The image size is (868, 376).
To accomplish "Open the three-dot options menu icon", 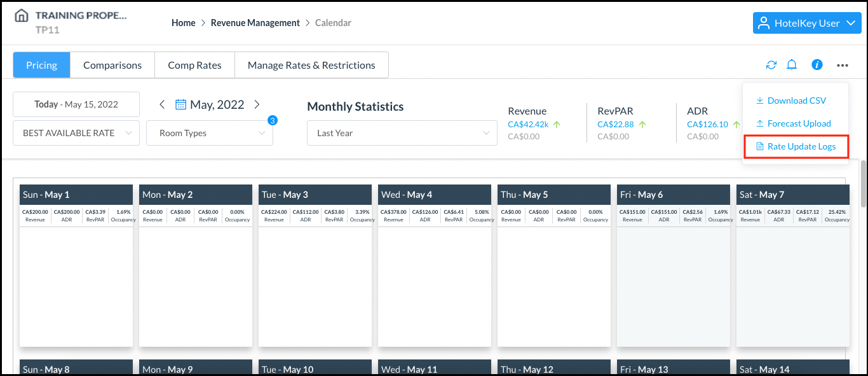I will click(x=842, y=64).
